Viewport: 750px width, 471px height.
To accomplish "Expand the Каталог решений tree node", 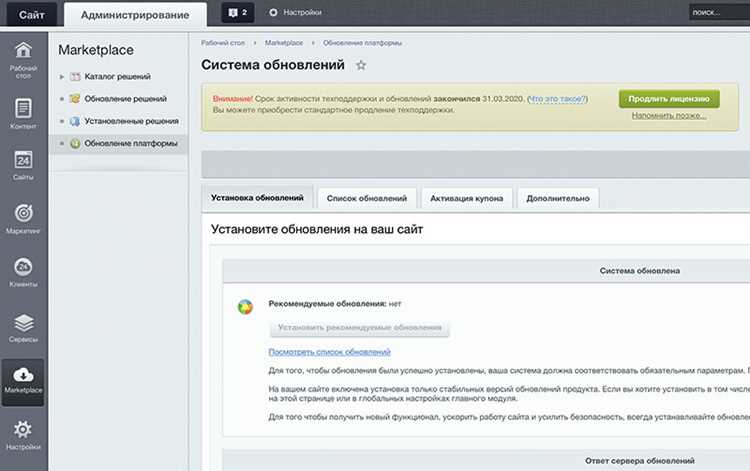I will coord(62,77).
